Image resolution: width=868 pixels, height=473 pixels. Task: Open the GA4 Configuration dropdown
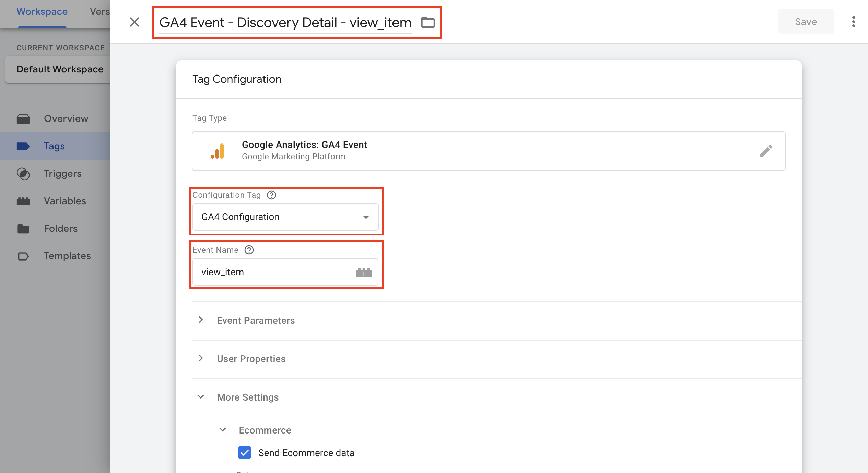coord(285,217)
